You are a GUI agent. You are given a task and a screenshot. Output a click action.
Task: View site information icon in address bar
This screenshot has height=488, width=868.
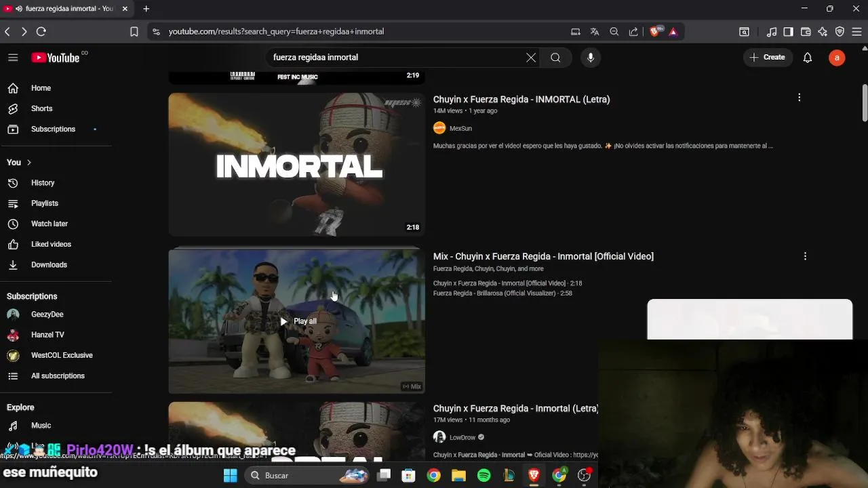pyautogui.click(x=156, y=32)
